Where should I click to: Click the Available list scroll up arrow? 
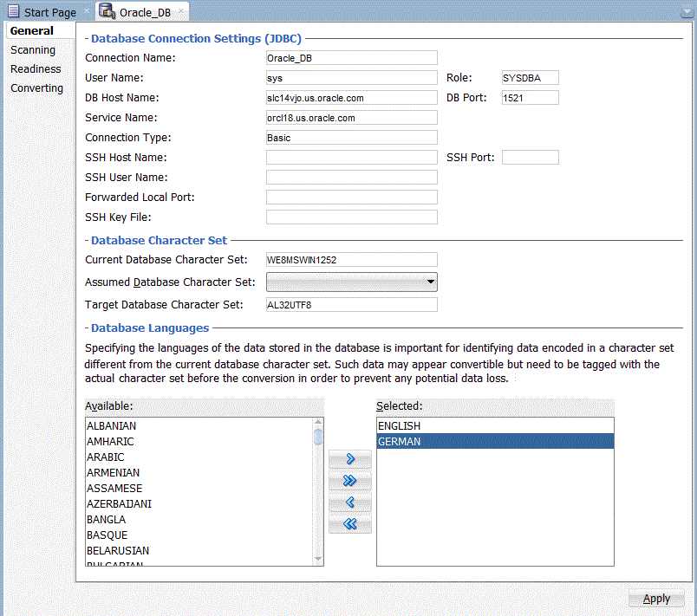[x=318, y=422]
